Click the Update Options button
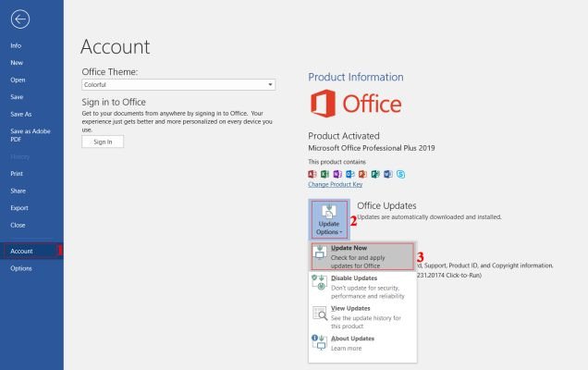588x370 pixels. [329, 219]
